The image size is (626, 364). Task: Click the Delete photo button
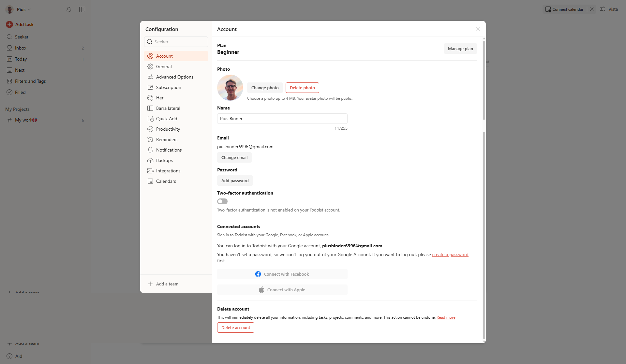pos(302,88)
